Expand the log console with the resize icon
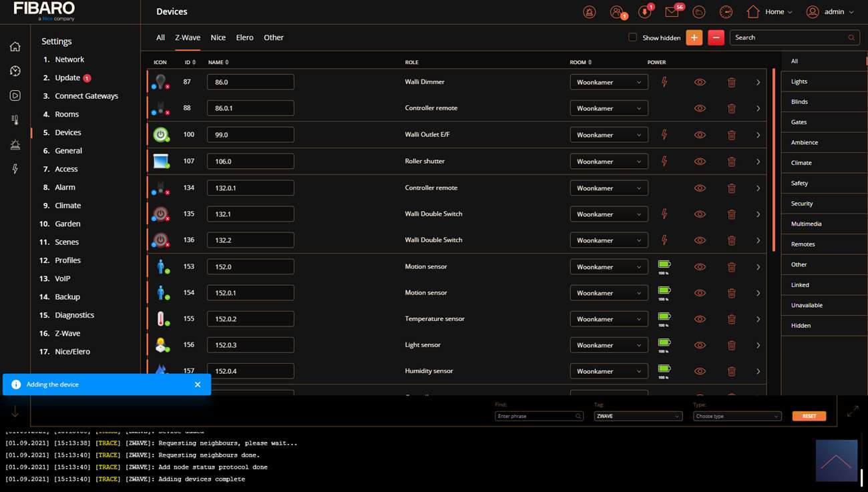Image resolution: width=868 pixels, height=492 pixels. point(852,412)
